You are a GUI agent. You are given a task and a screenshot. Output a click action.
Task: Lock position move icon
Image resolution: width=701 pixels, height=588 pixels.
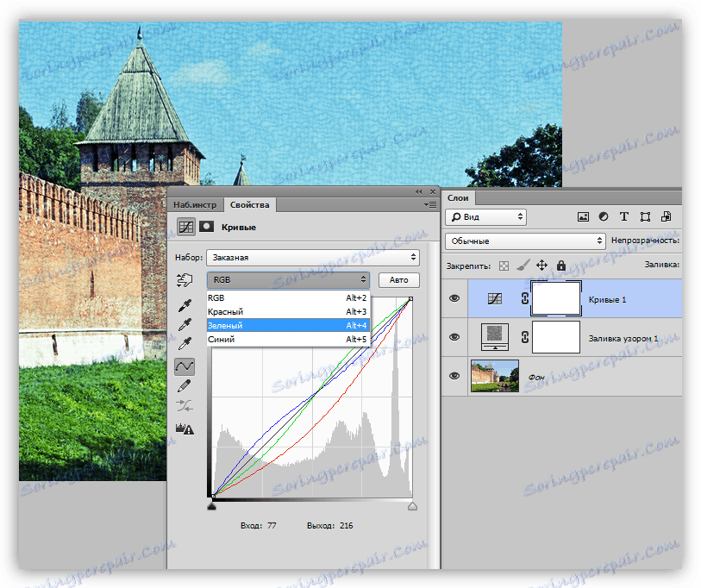(541, 266)
